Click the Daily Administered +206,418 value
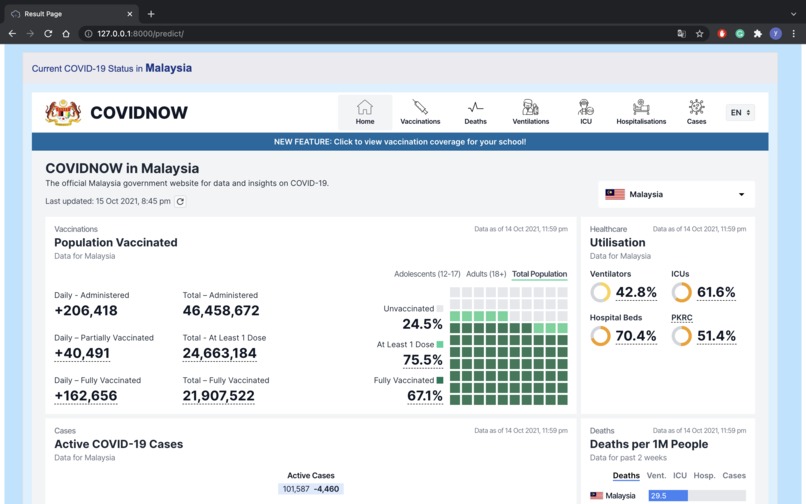This screenshot has width=806, height=504. (86, 311)
